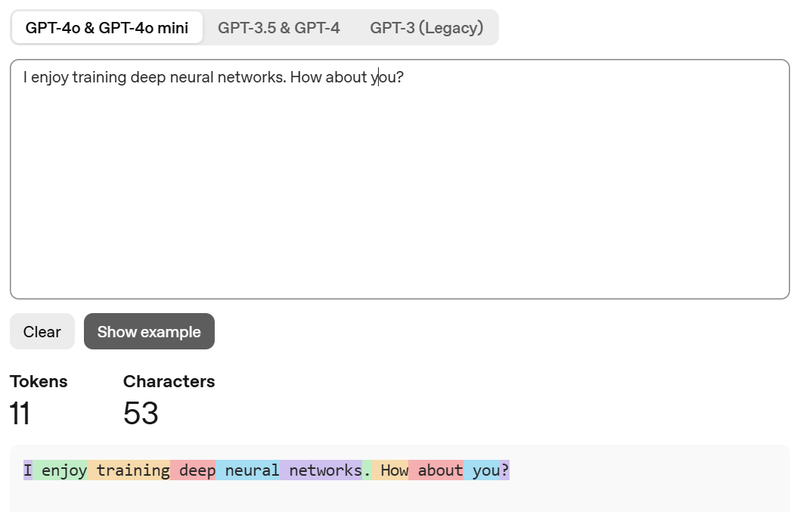This screenshot has height=512, width=812.
Task: Click the purple highlighted "networks" token
Action: 322,470
